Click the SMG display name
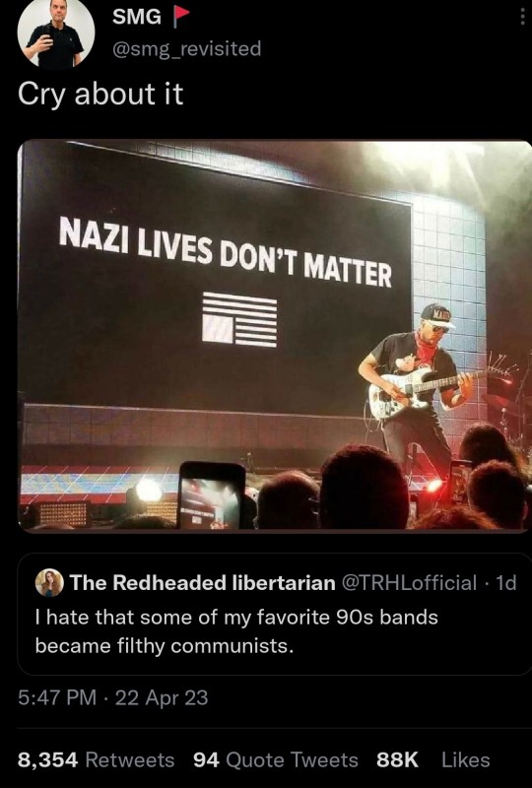The image size is (532, 788). (136, 17)
